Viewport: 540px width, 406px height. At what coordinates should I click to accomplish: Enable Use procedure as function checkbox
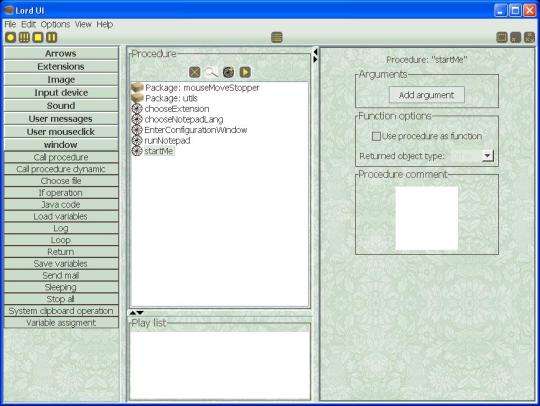coord(376,136)
